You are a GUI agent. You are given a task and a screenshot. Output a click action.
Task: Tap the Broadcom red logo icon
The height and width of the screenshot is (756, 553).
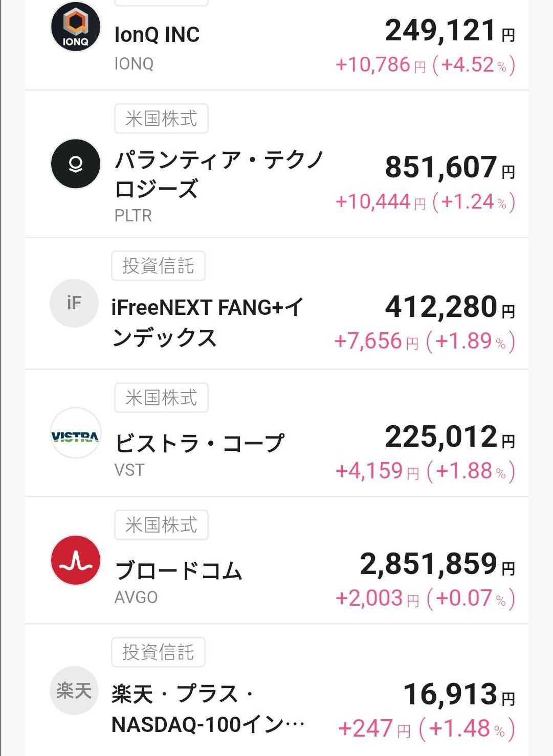click(x=76, y=561)
